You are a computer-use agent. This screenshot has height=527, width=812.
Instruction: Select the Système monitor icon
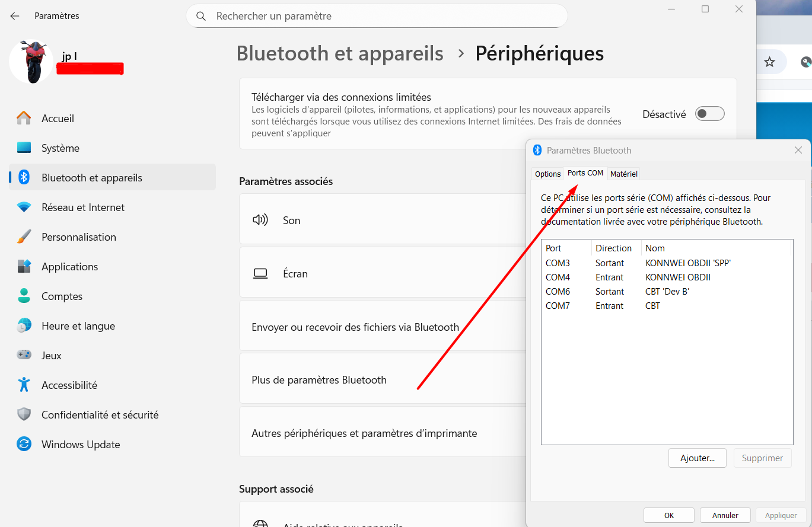(24, 148)
